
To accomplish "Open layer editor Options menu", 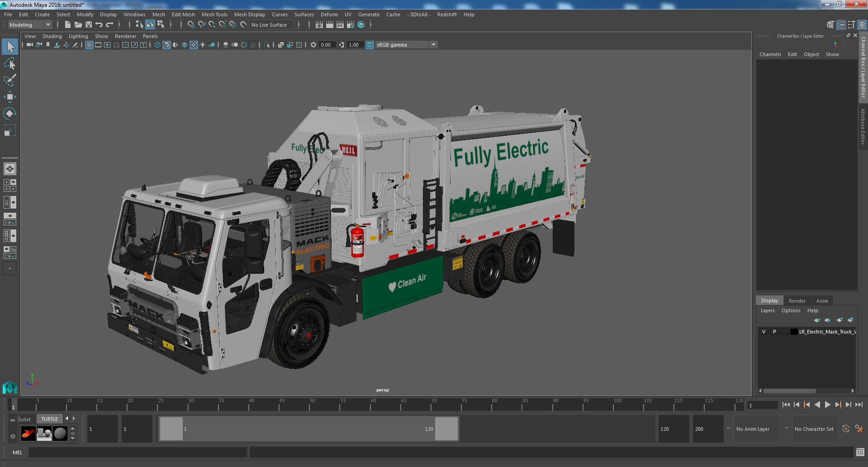I will 791,310.
